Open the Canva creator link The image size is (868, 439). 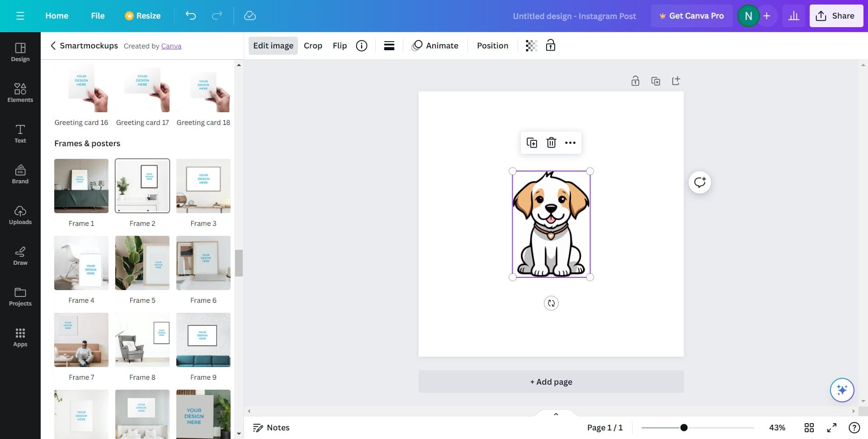pyautogui.click(x=171, y=46)
